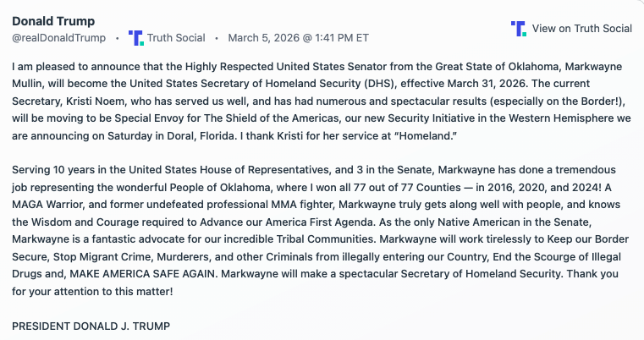Click the @realDonaldTrump handle
Screen dimensions: 644x340
coord(58,38)
